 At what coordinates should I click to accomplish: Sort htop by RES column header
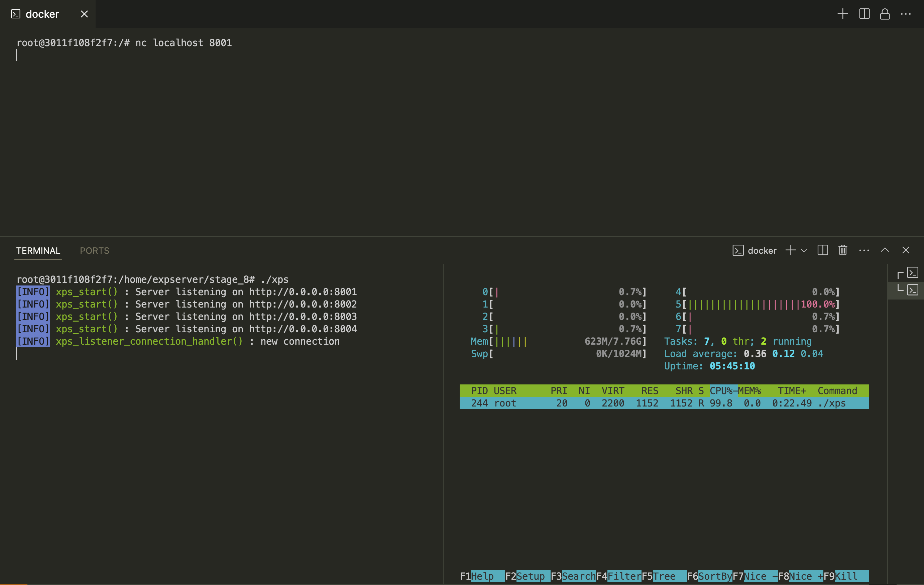650,390
